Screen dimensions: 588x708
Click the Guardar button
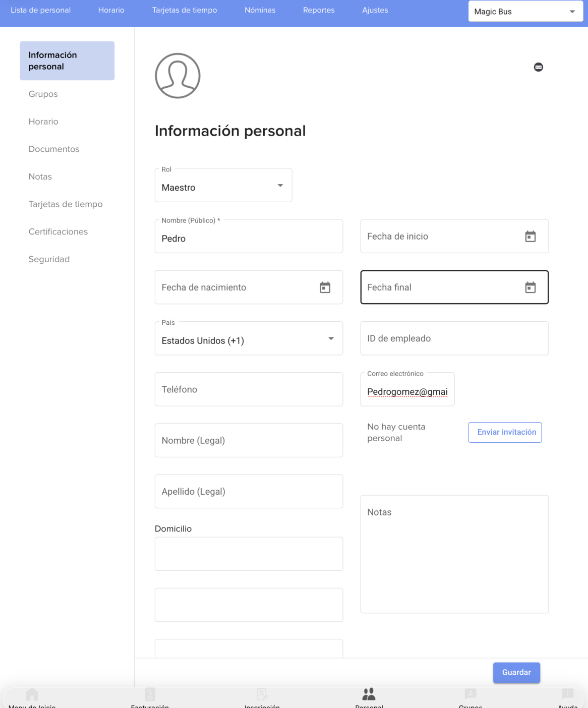516,673
